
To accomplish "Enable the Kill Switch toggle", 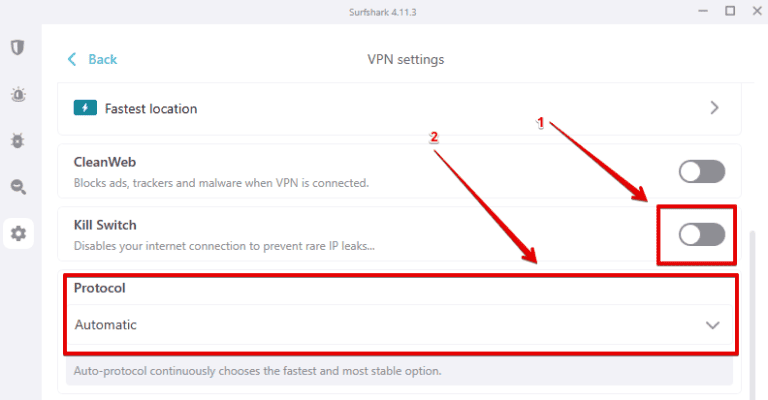I will (x=701, y=234).
